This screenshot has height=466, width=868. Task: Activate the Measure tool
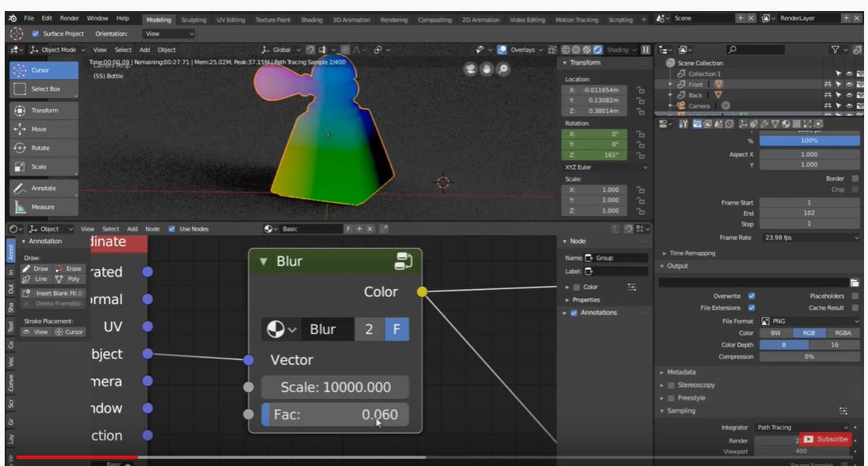coord(43,207)
